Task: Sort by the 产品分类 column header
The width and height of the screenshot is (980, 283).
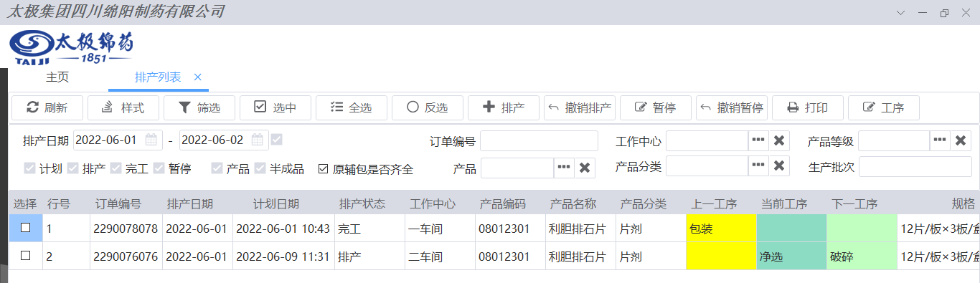Action: coord(644,203)
